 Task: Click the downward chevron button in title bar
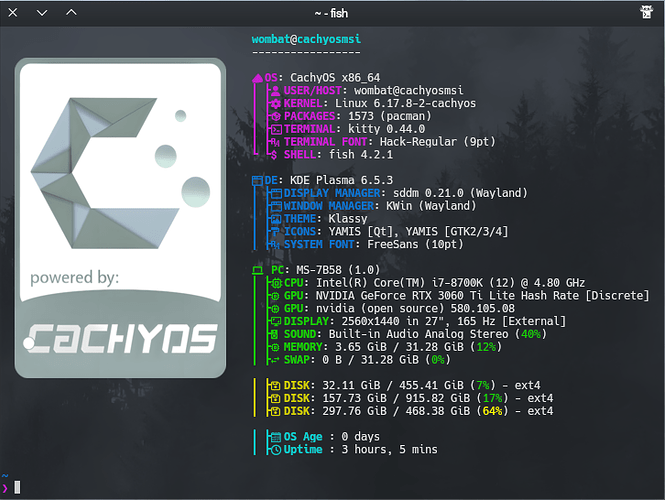[x=42, y=13]
